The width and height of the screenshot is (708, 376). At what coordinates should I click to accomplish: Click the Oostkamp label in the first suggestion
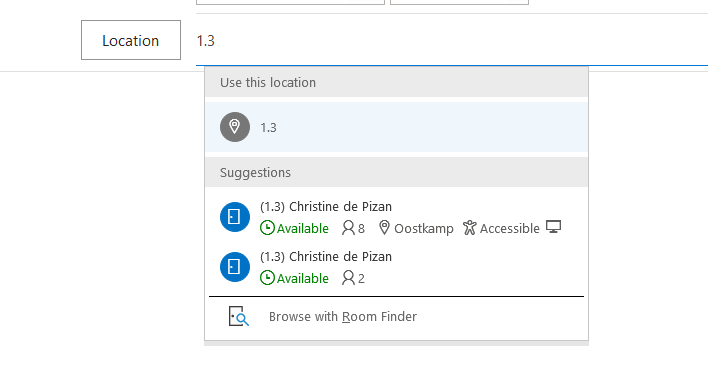coord(424,228)
